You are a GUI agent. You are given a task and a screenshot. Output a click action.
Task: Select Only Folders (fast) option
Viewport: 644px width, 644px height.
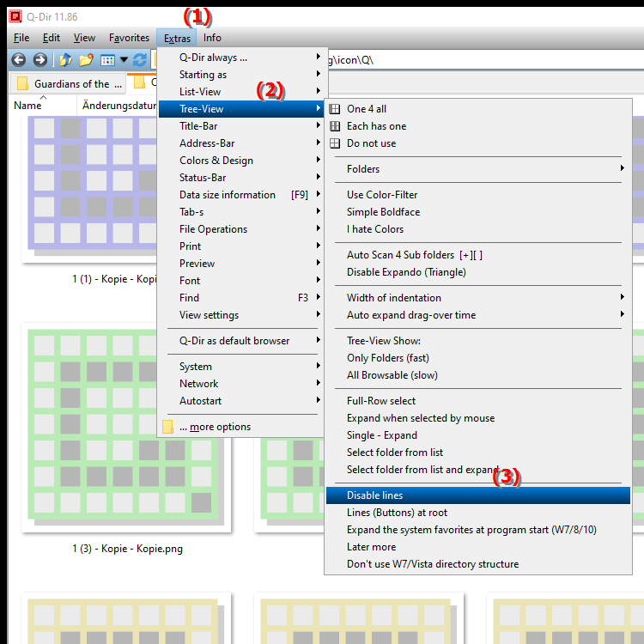click(478, 358)
